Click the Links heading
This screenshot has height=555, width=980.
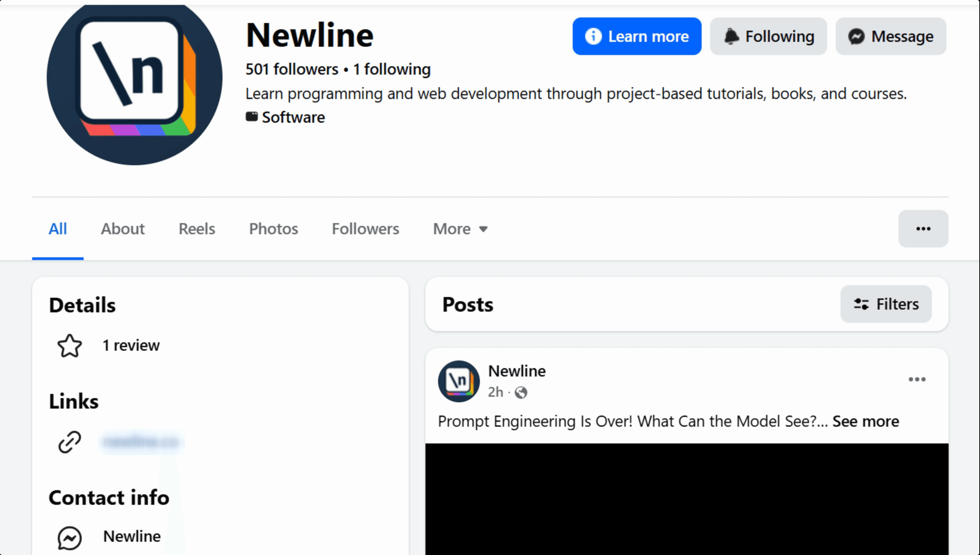(74, 401)
